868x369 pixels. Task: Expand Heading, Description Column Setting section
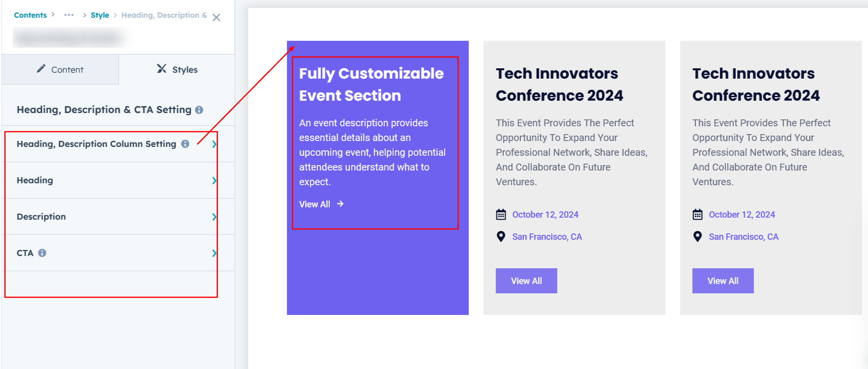(x=214, y=144)
